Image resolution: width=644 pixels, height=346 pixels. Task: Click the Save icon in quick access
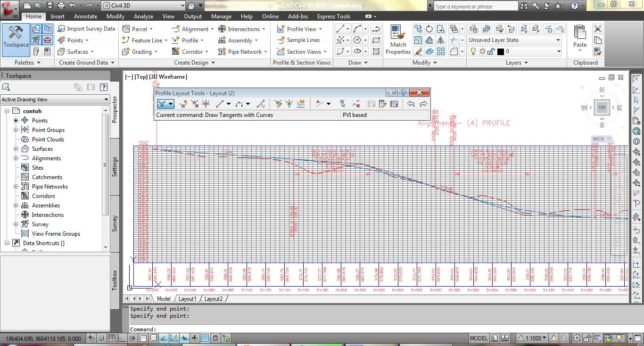pos(50,6)
